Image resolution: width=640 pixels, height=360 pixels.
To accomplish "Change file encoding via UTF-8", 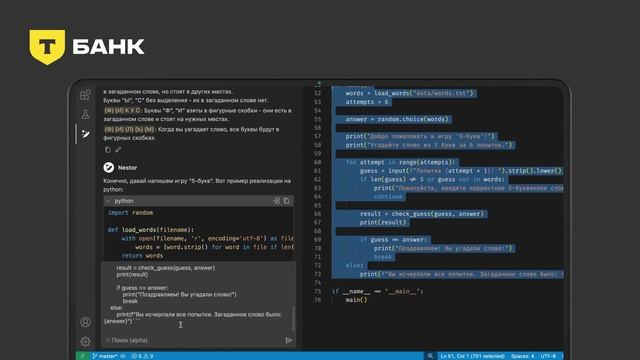I will pyautogui.click(x=548, y=356).
